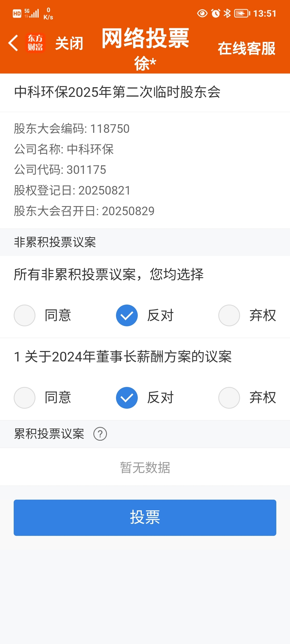Tap the 中科环保2025年第二次临时股东会 meeting title
Viewport: 290px width, 644px height.
[x=117, y=92]
